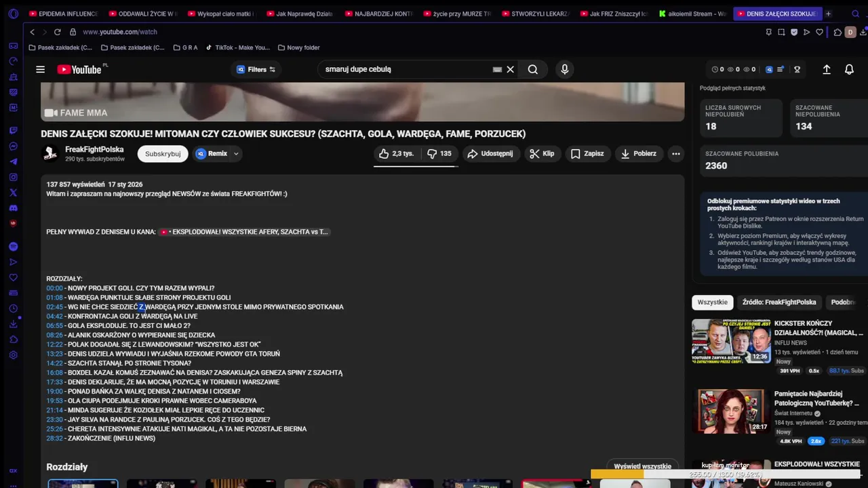The height and width of the screenshot is (488, 868).
Task: Switch to the 'Jak FRIZ Zniszczył' tab
Action: (614, 14)
